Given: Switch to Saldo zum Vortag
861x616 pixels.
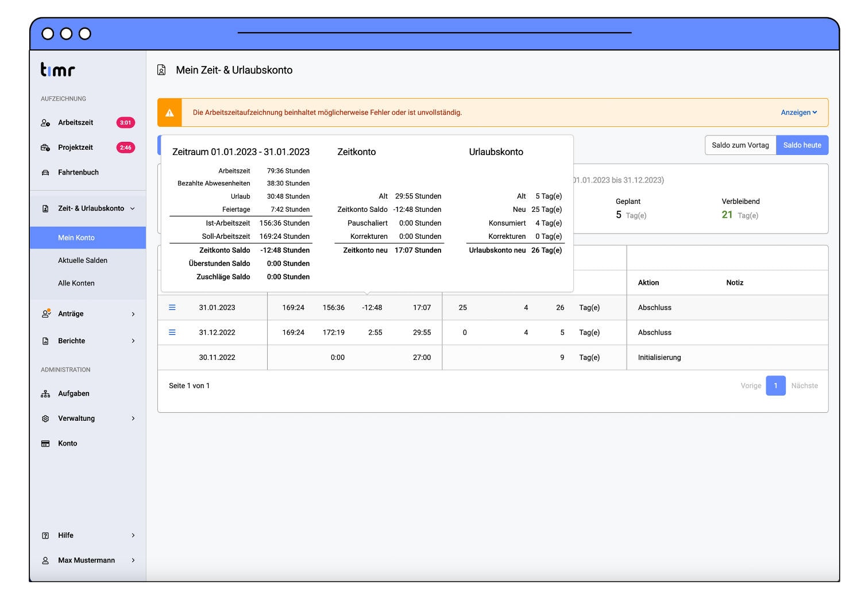Looking at the screenshot, I should [x=740, y=145].
